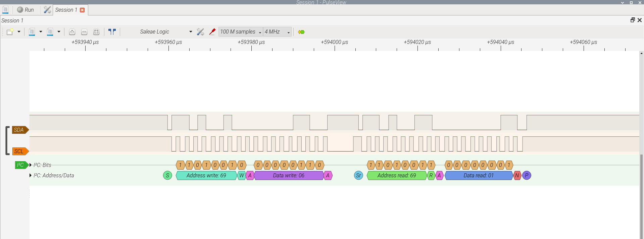Grab the trace group bracket handle left of SDA

tap(7, 140)
